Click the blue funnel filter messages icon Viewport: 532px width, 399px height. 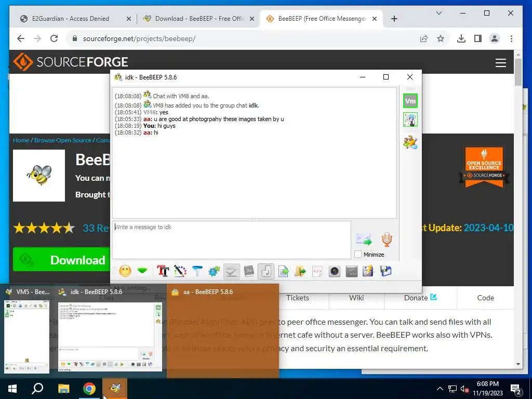197,271
